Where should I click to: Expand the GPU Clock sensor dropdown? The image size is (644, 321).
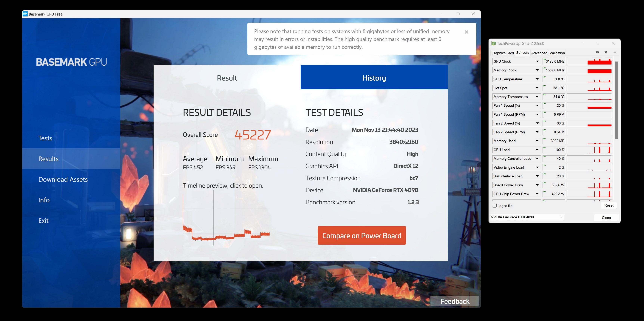[x=537, y=61]
